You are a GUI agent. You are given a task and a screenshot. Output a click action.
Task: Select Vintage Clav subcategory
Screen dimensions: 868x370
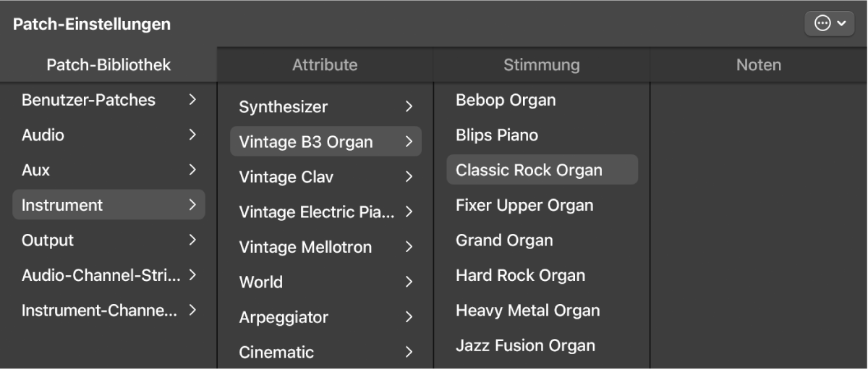[286, 177]
